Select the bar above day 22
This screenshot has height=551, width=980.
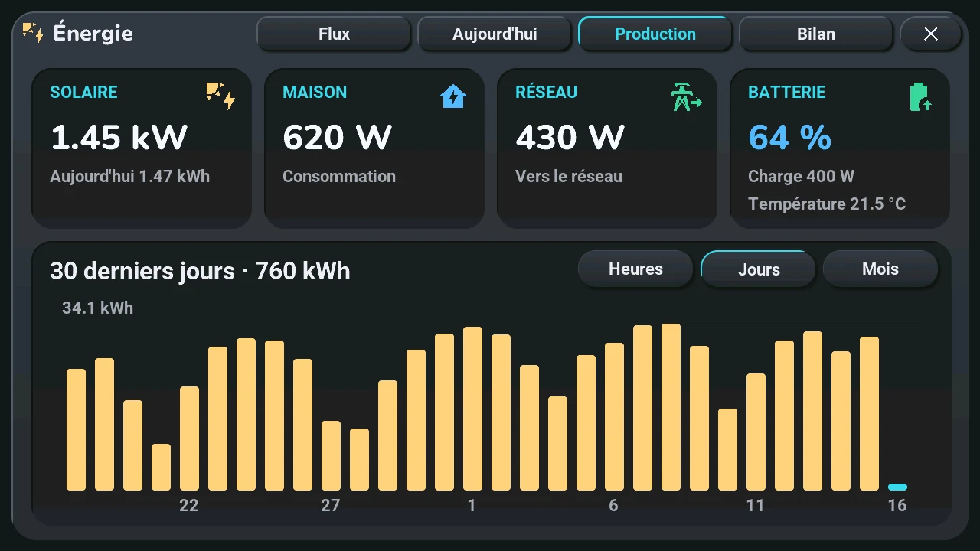pyautogui.click(x=189, y=439)
